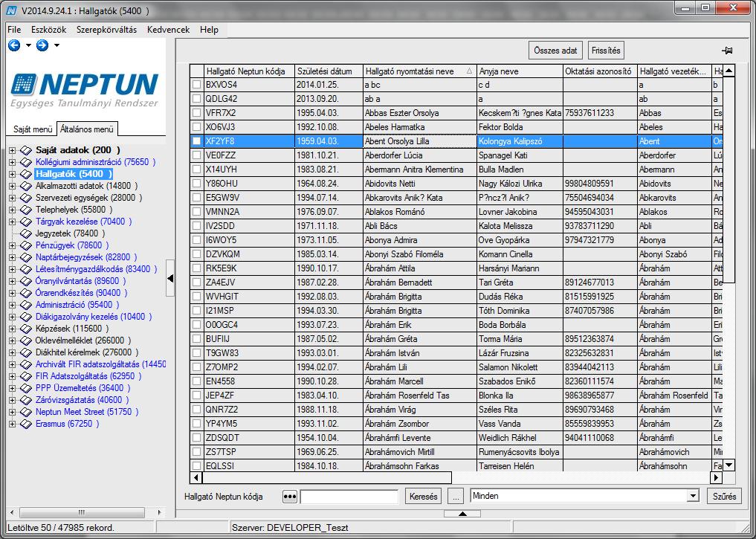Screen dimensions: 756x539
Task: Click the Keresés search button
Action: [423, 496]
